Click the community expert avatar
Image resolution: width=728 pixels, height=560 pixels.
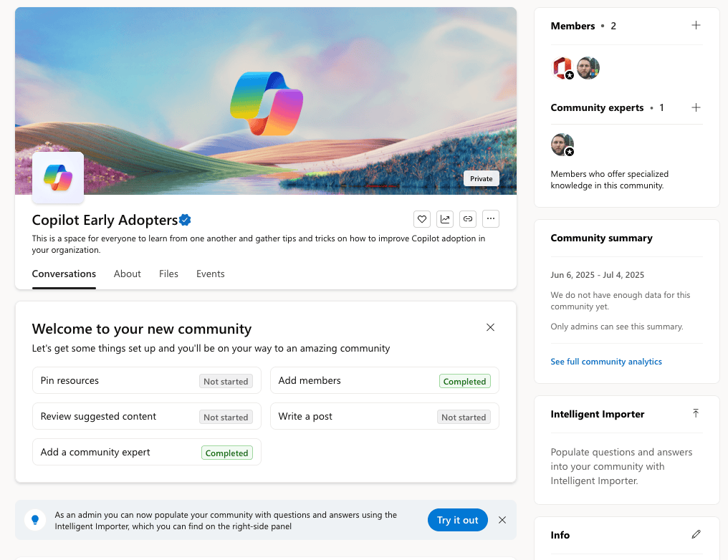point(562,145)
